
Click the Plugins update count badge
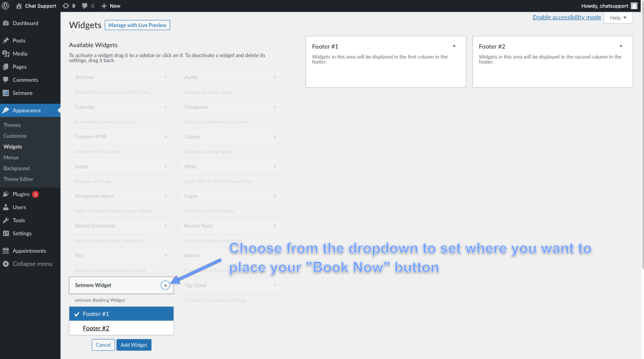point(35,194)
